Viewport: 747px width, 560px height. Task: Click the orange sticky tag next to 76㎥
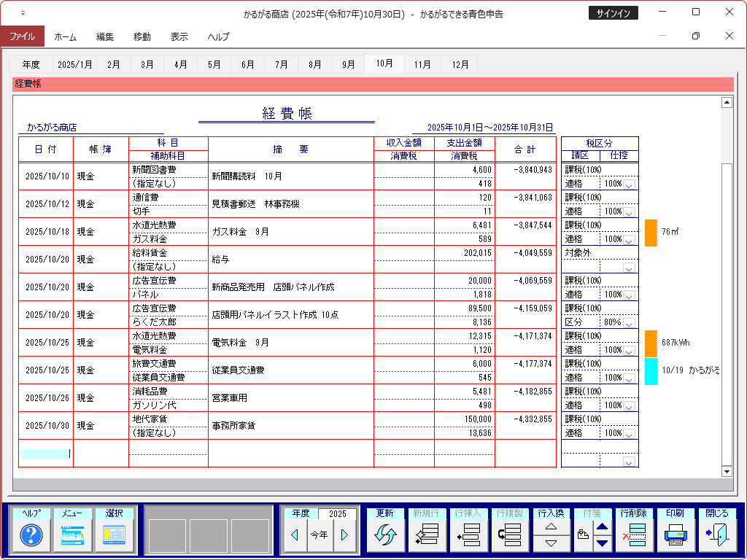pos(651,233)
